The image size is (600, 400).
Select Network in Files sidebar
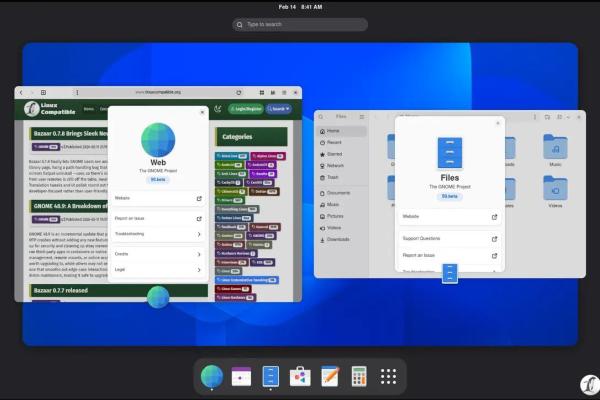click(342, 166)
